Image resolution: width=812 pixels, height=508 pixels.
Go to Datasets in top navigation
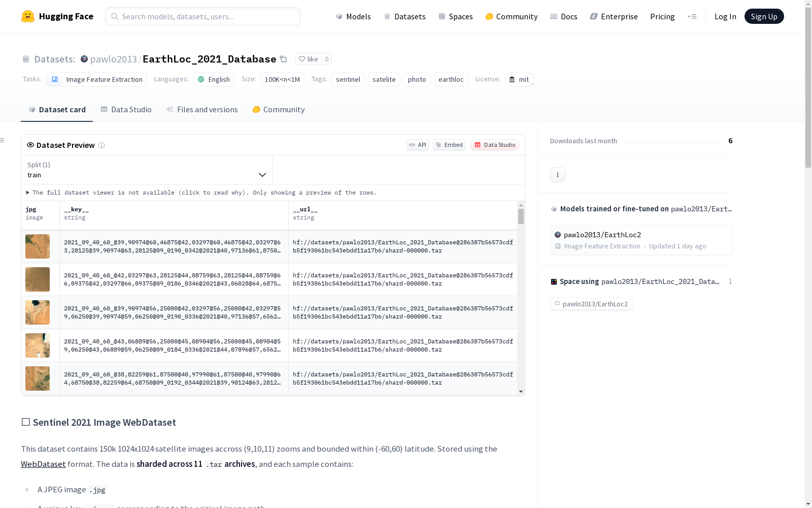(404, 16)
